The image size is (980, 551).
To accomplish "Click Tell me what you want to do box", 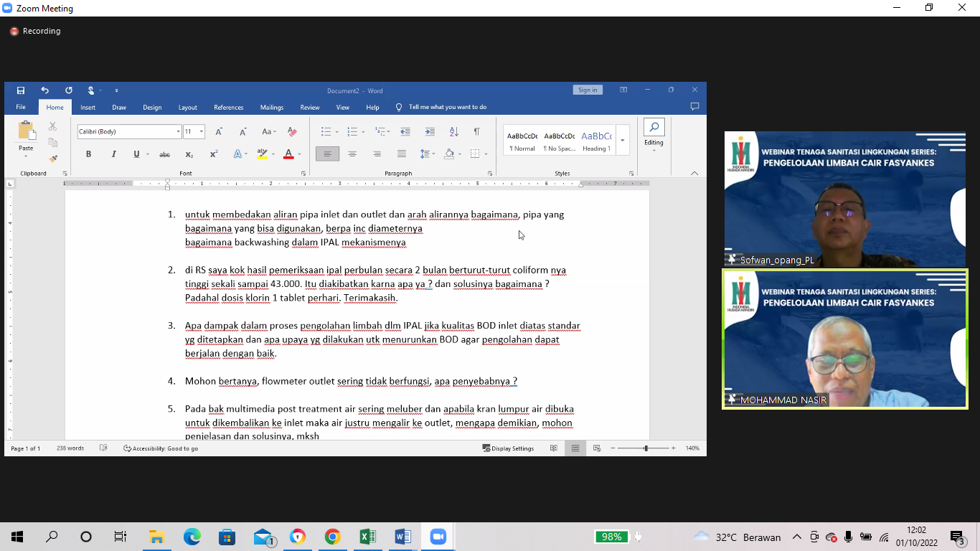I will (x=448, y=108).
